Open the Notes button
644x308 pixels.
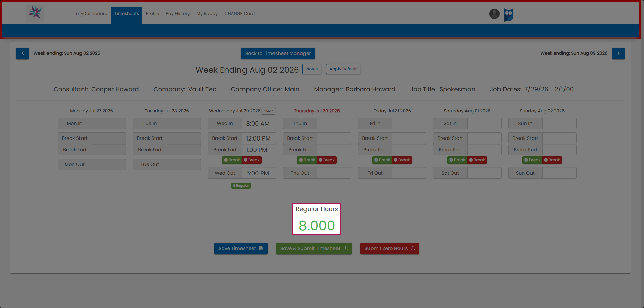coord(312,69)
